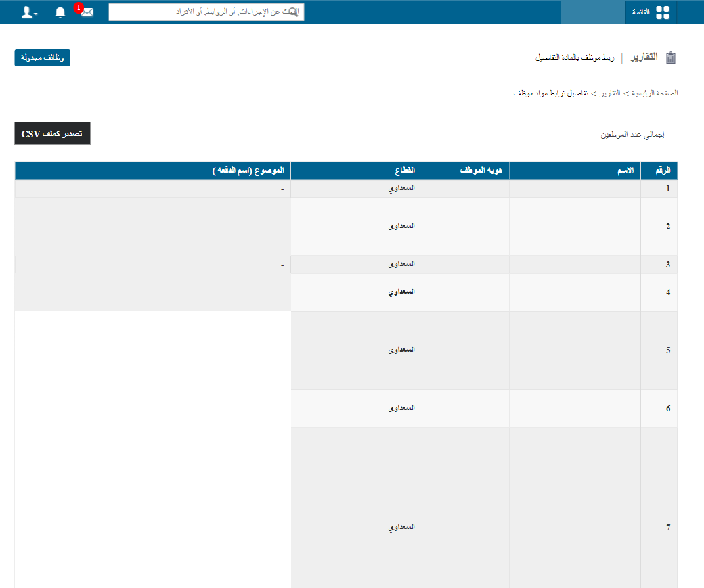Click the الاسم column header
The height and width of the screenshot is (588, 704).
[x=575, y=171]
